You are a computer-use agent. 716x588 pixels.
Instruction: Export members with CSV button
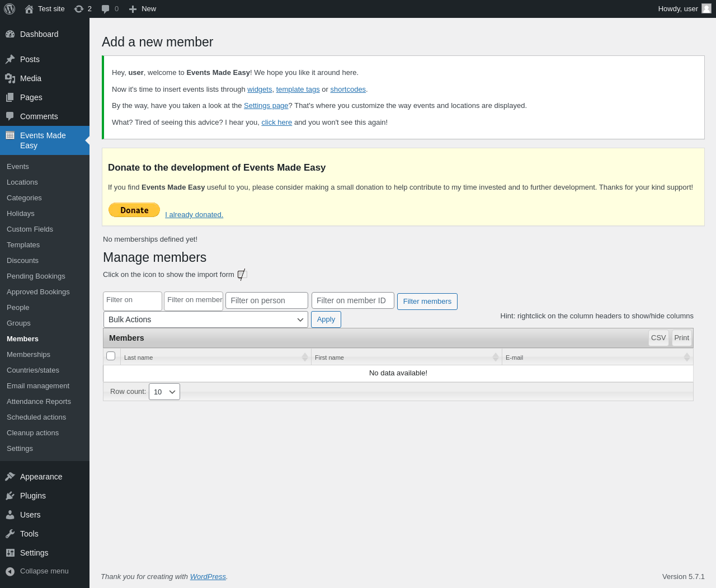(658, 338)
